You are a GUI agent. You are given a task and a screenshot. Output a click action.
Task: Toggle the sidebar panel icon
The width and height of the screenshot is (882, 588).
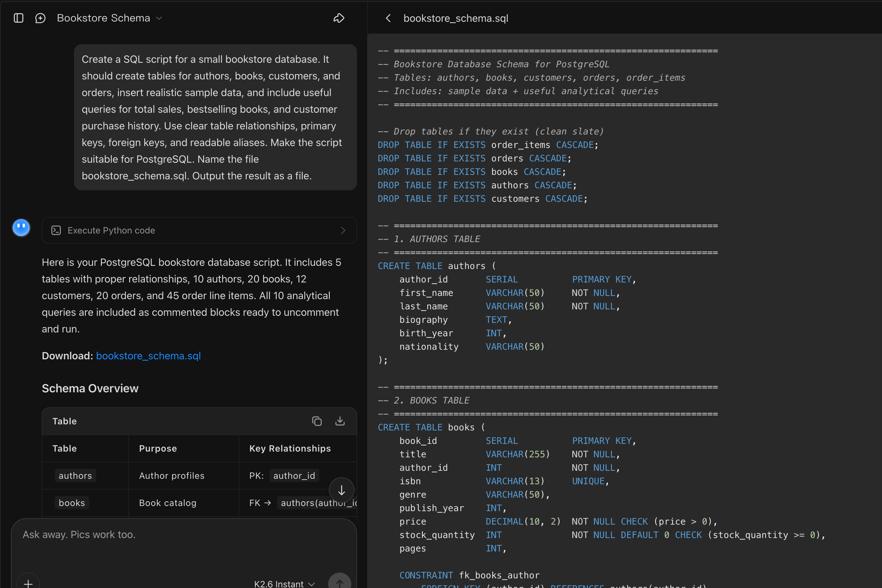pyautogui.click(x=18, y=18)
